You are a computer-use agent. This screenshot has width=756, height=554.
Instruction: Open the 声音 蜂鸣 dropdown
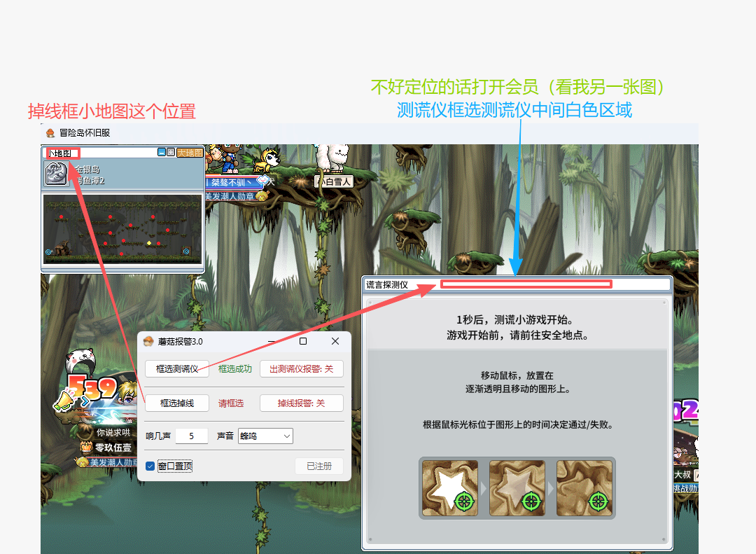pos(265,436)
